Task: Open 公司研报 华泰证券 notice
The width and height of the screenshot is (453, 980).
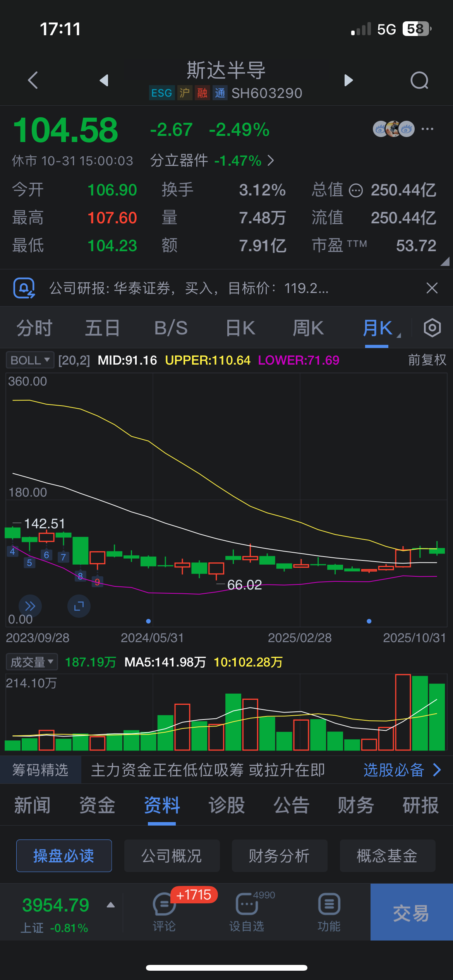Action: pos(189,288)
